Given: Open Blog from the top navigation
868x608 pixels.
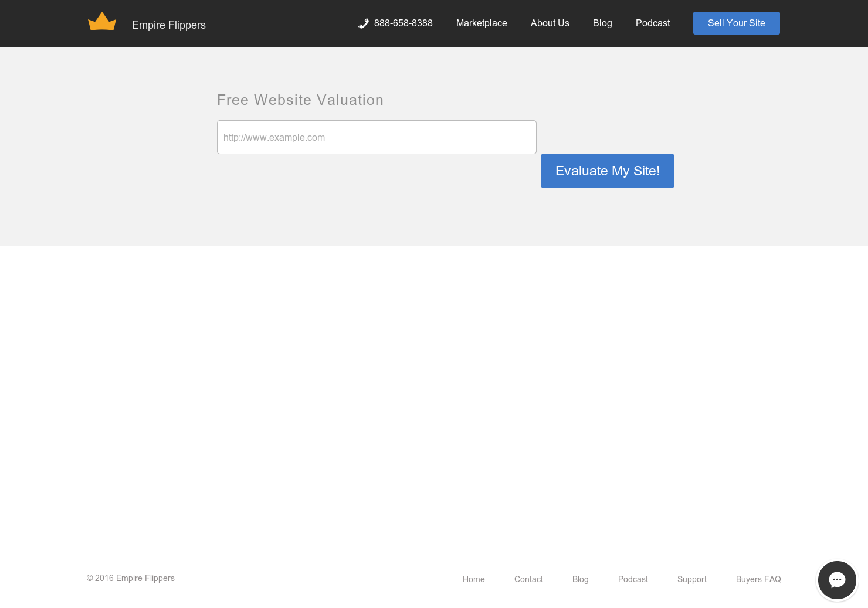Looking at the screenshot, I should (x=602, y=23).
